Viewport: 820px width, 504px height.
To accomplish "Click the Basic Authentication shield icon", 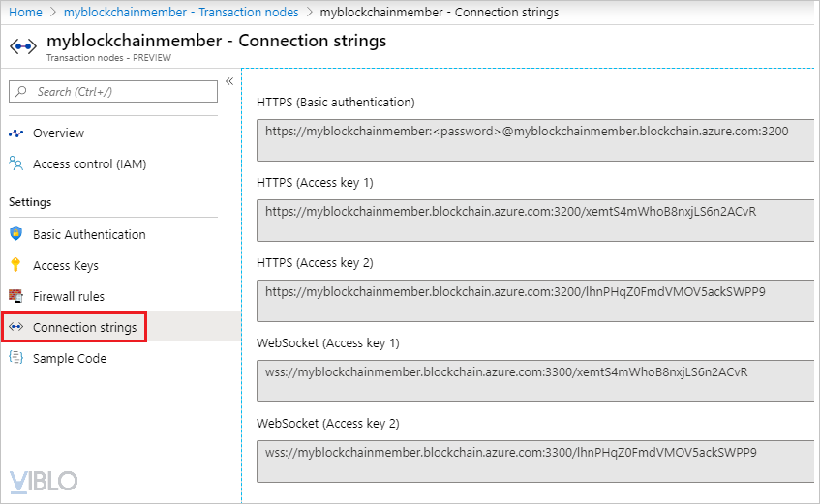I will tap(15, 234).
